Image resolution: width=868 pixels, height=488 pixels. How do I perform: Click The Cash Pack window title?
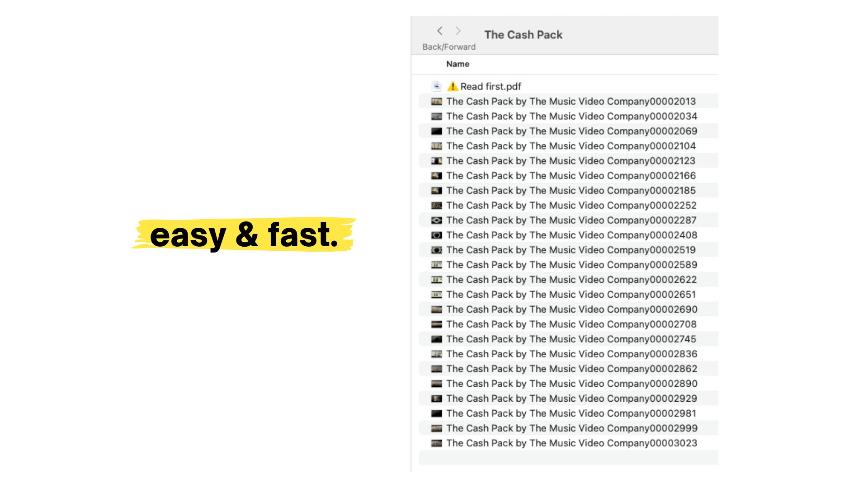523,35
